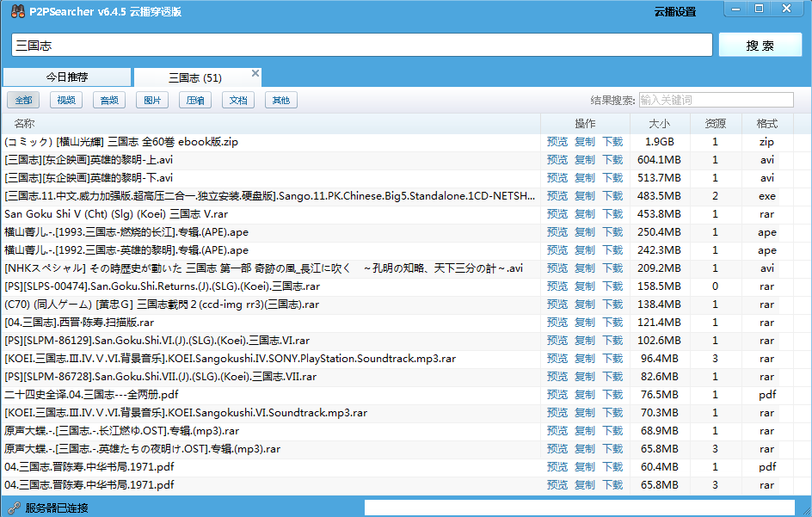The width and height of the screenshot is (812, 517).
Task: Open 云播设置 settings in title bar
Action: tap(675, 12)
